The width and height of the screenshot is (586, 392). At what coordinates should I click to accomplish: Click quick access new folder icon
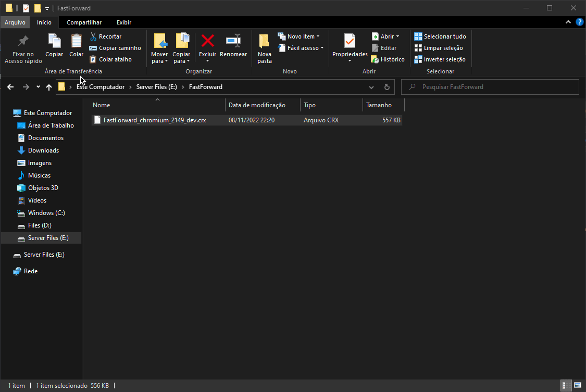[38, 8]
